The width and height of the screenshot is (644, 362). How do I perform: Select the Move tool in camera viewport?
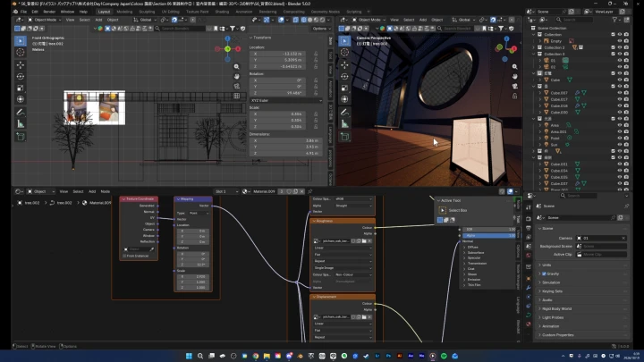pos(344,65)
